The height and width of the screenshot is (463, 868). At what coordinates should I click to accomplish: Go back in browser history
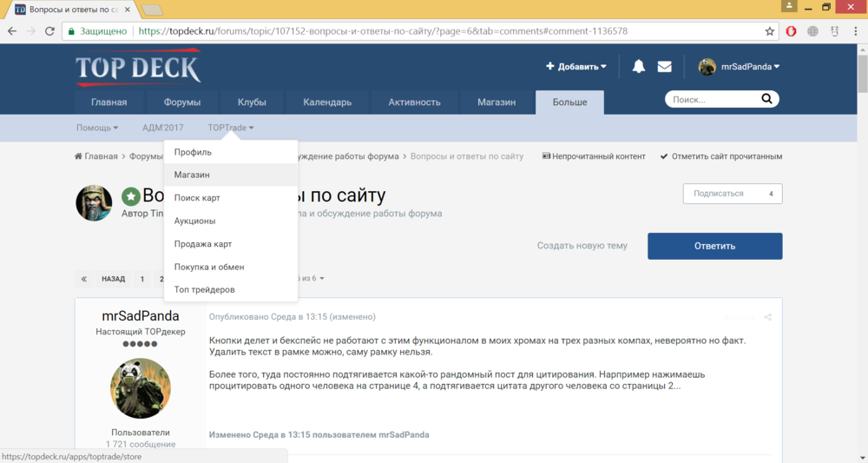(x=12, y=31)
